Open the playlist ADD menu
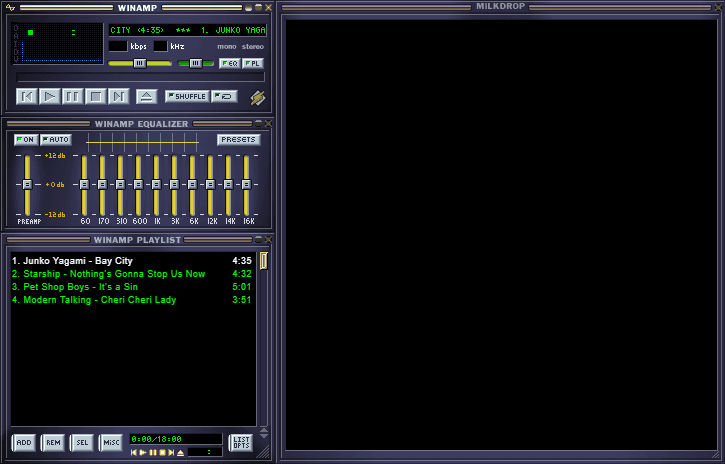This screenshot has width=725, height=464. pyautogui.click(x=24, y=443)
